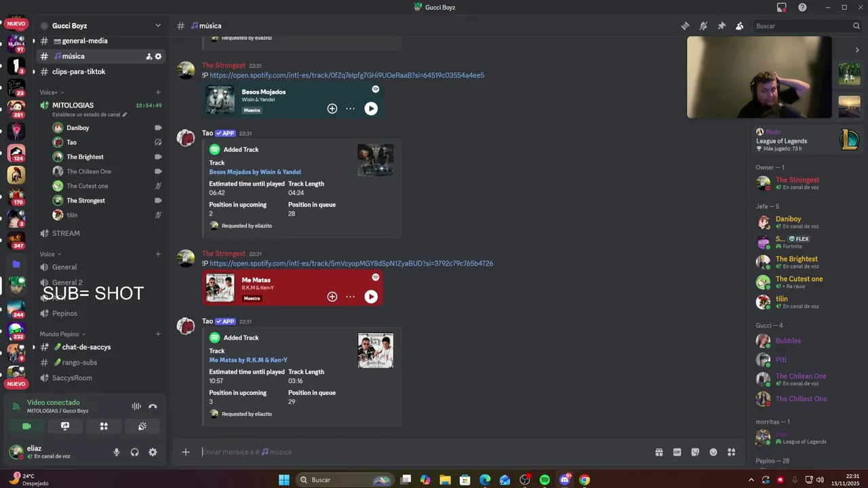Open the emoji picker
This screenshot has height=488, width=868.
click(x=713, y=452)
